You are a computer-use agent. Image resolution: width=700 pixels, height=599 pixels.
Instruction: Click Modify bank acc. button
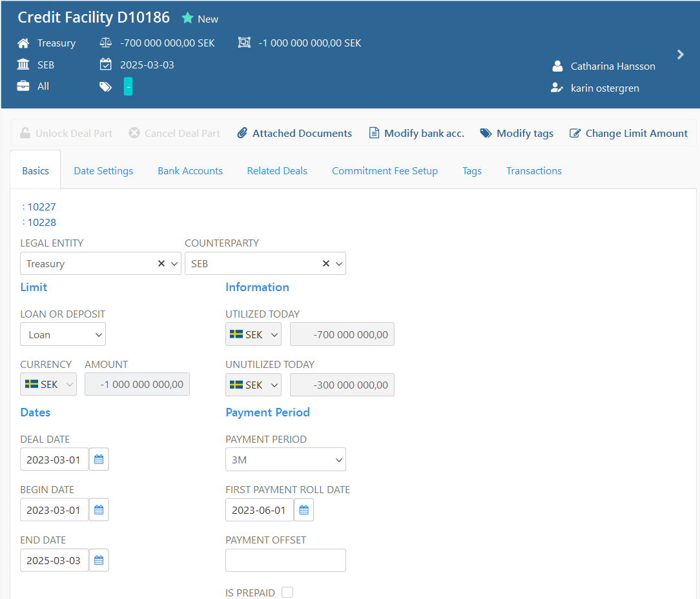tap(417, 133)
